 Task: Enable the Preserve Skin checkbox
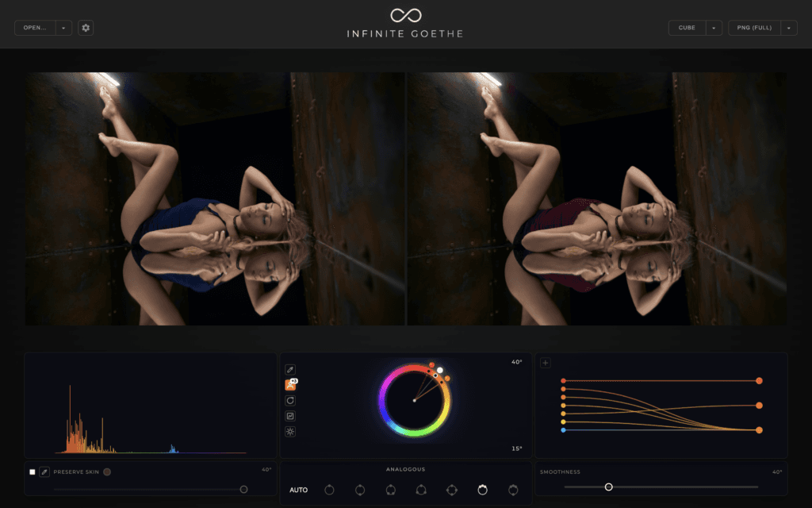click(32, 471)
